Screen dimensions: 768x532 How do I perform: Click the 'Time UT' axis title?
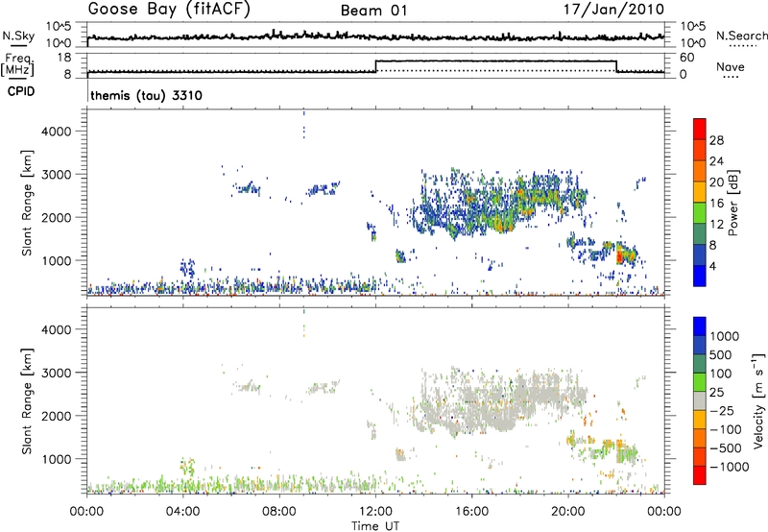pyautogui.click(x=375, y=526)
